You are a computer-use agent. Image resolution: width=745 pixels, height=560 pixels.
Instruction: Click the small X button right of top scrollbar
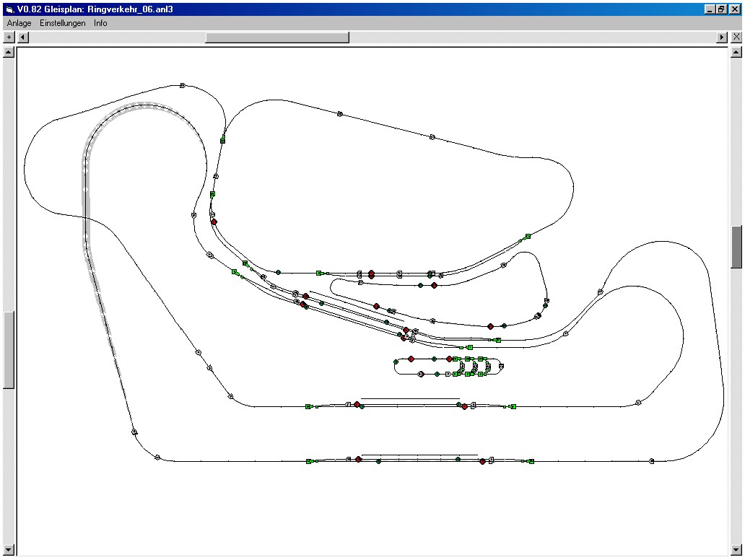(736, 37)
